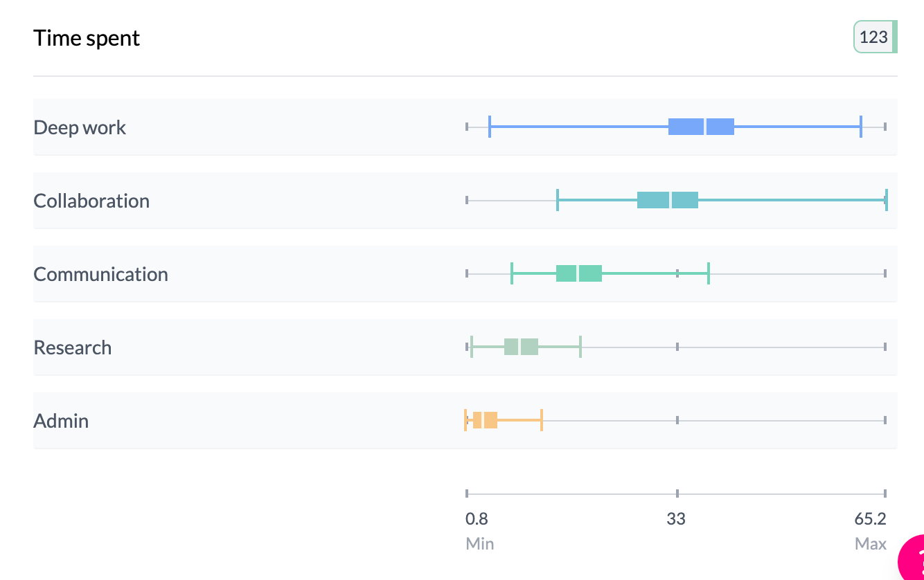The width and height of the screenshot is (924, 580).
Task: Click Research's right whisker end cap
Action: (580, 347)
